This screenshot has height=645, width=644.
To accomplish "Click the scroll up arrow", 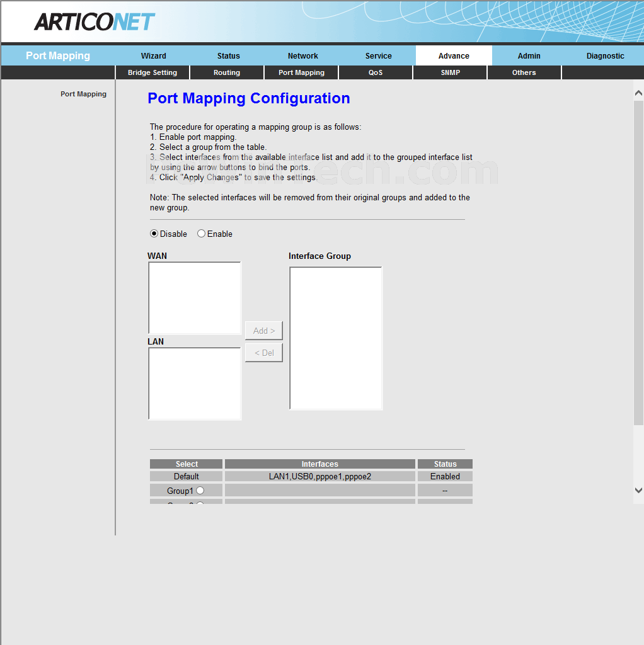I will point(638,93).
